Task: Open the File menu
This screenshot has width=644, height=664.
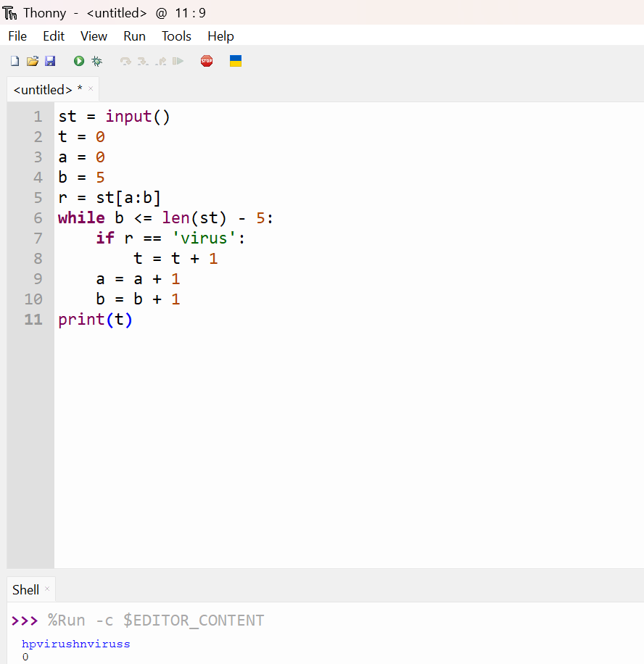Action: pos(17,36)
